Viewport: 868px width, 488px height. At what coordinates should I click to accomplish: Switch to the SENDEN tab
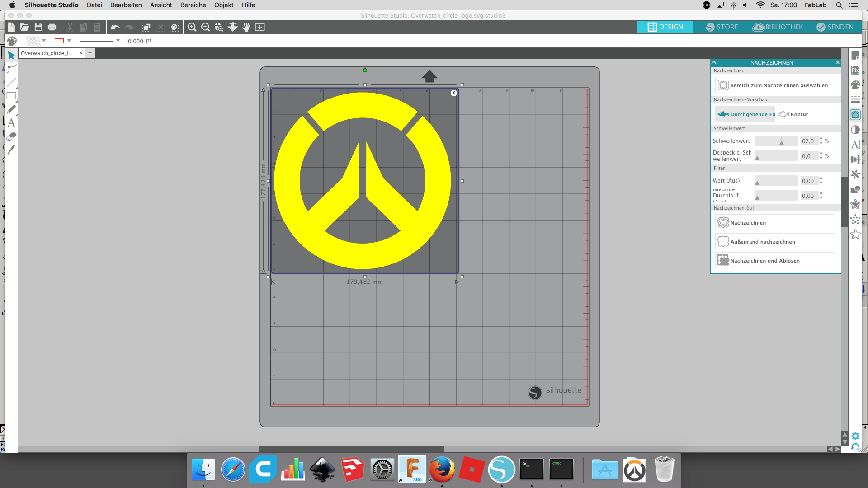835,27
